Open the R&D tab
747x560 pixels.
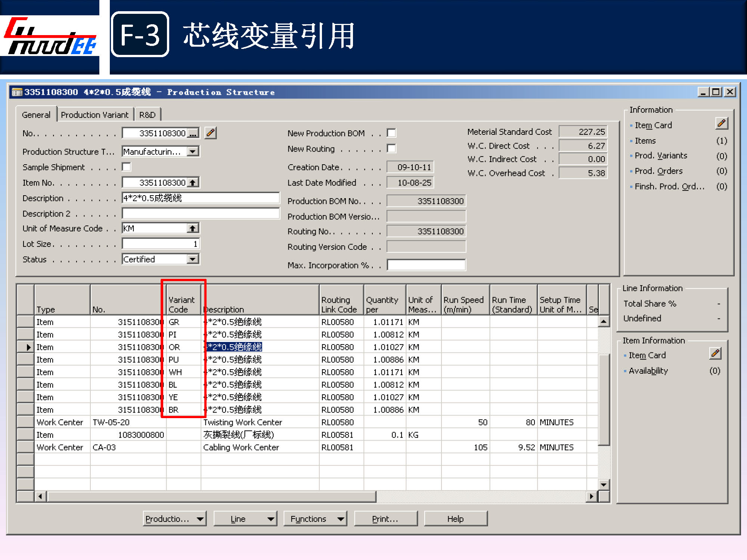[x=148, y=115]
